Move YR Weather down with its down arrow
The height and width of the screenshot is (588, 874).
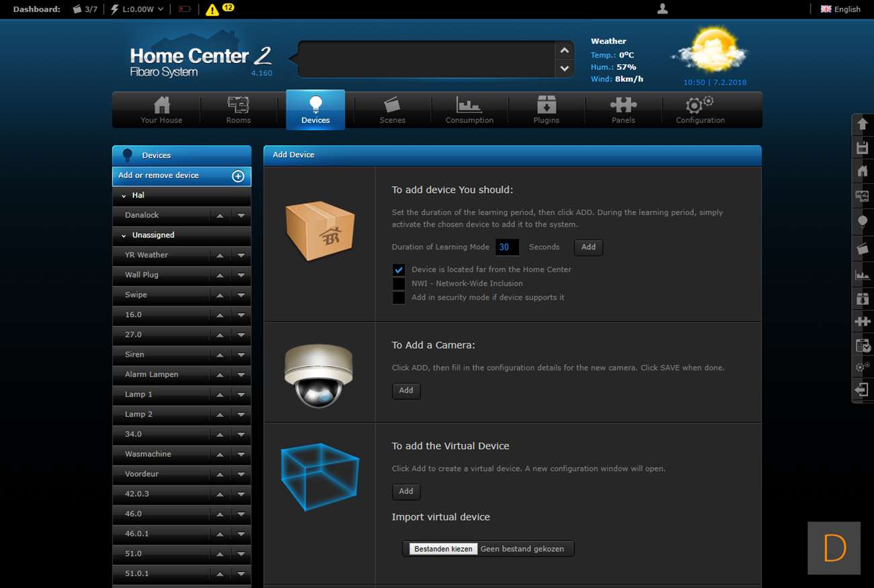tap(241, 255)
